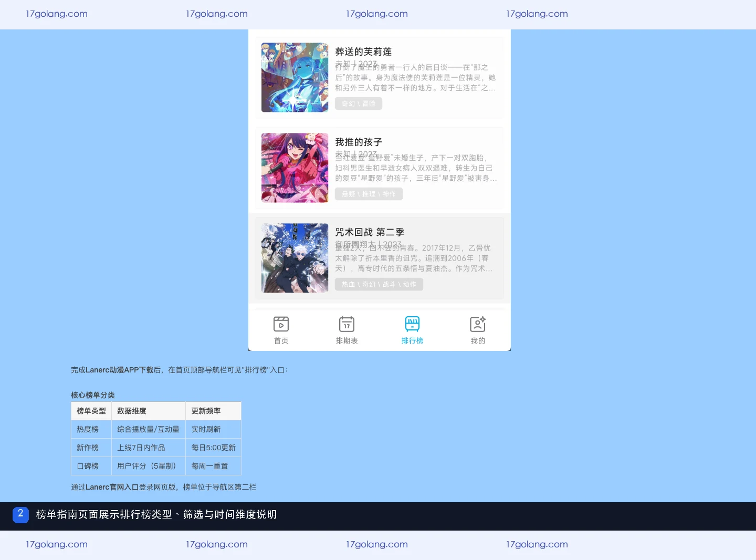
Task: Click the 用户评分（5星制） cell
Action: [149, 466]
